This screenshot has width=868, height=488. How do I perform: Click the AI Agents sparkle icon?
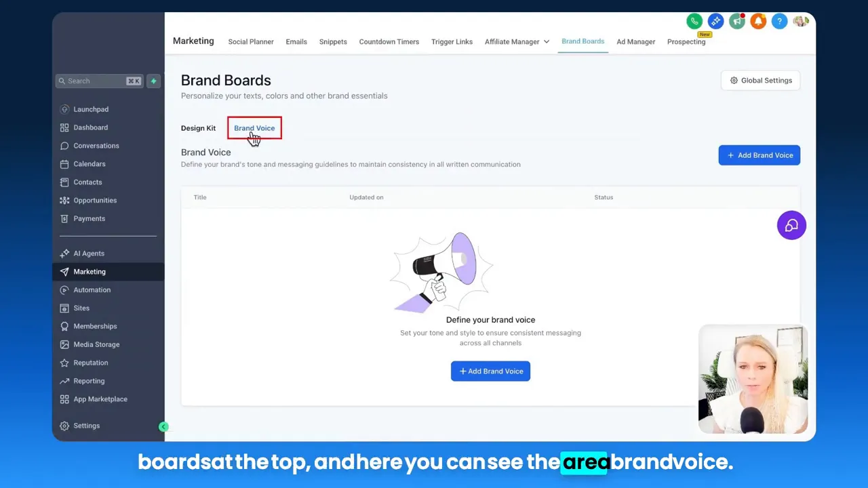[x=64, y=253]
